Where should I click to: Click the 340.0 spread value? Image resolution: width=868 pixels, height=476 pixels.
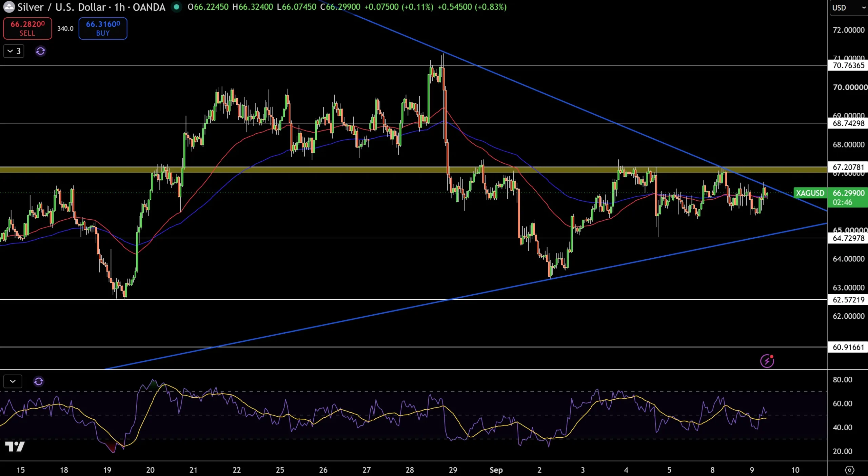[x=65, y=28]
